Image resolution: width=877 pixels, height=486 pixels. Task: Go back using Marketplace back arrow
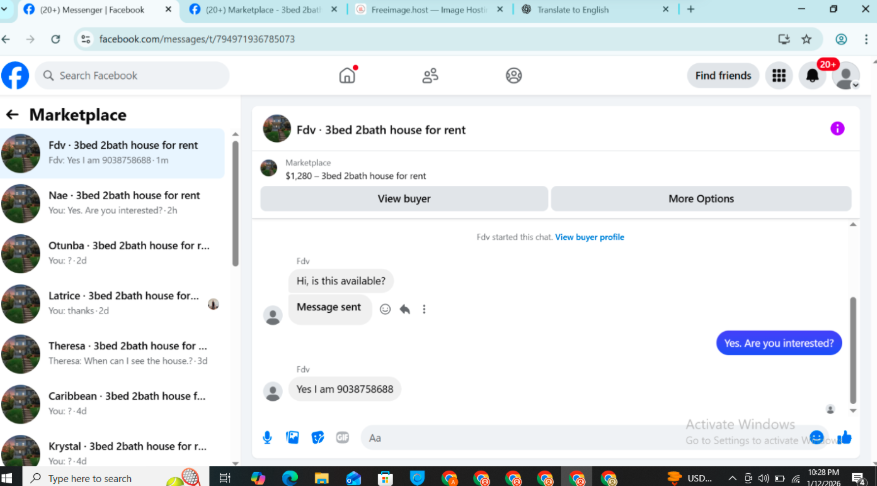click(x=12, y=115)
